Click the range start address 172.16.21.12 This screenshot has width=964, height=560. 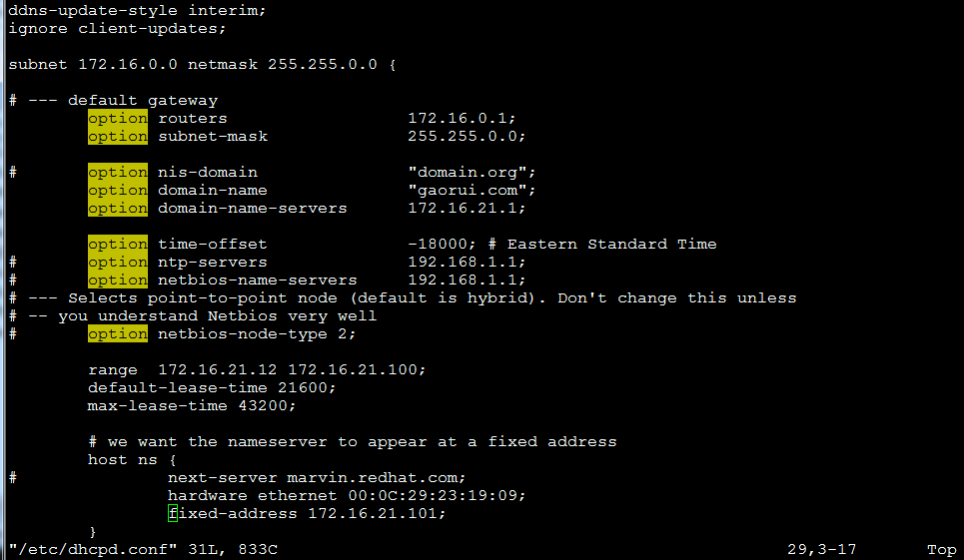click(218, 370)
